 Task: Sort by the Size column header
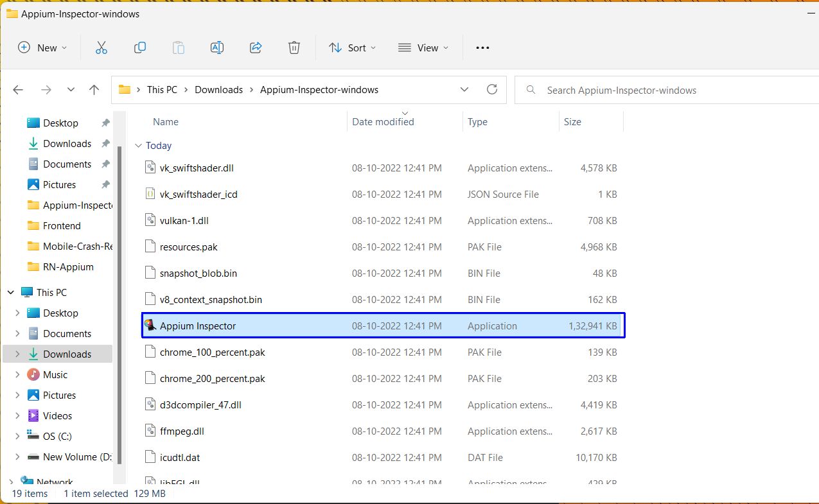coord(572,121)
